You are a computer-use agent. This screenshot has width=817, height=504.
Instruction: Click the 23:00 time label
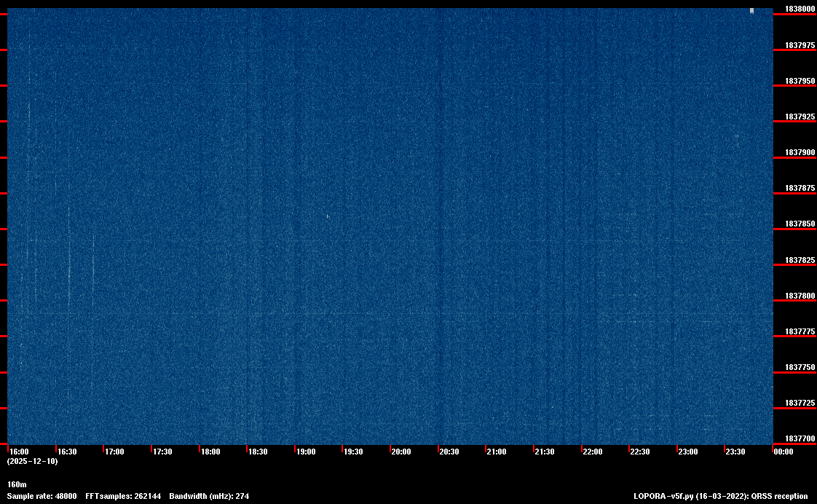coord(688,452)
